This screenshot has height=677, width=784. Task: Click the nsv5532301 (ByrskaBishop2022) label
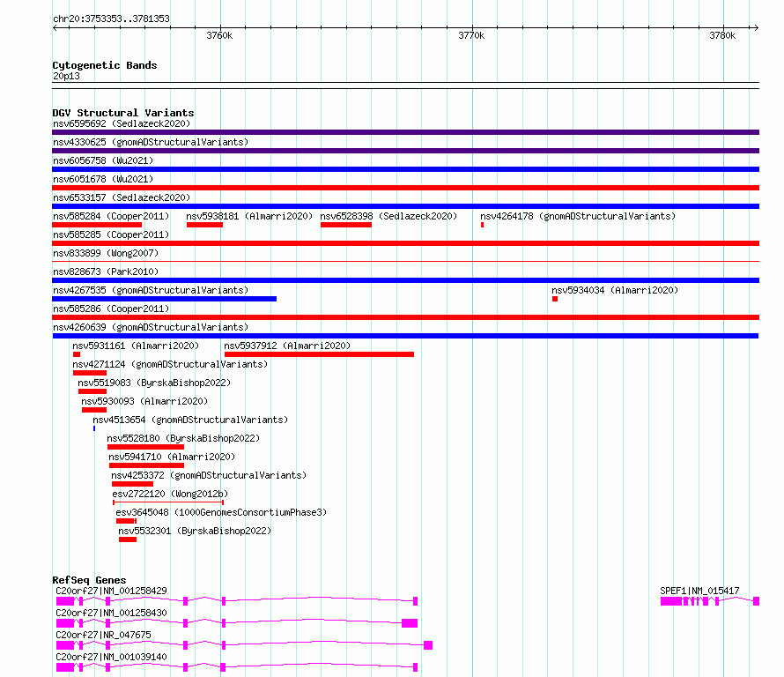(195, 531)
